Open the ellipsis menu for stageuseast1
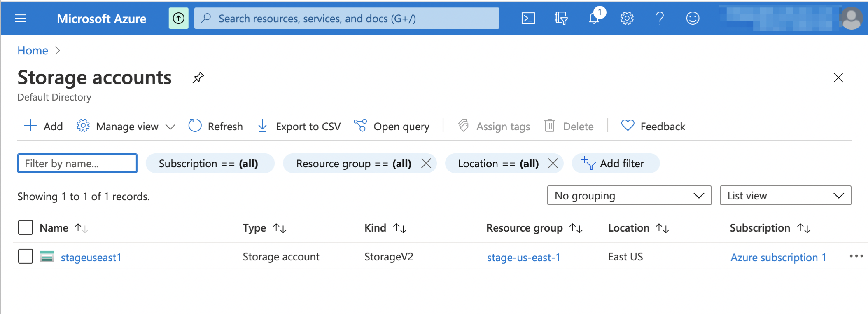This screenshot has width=868, height=314. [x=856, y=256]
